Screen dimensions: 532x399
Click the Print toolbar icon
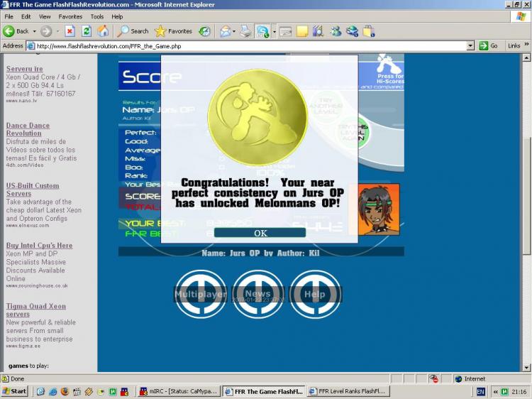tap(245, 31)
